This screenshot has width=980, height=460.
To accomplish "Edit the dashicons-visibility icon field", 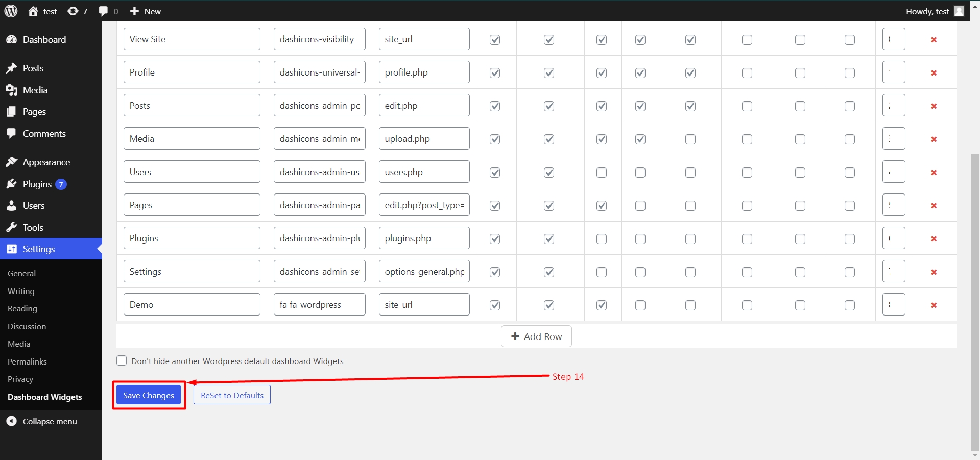I will [x=320, y=39].
